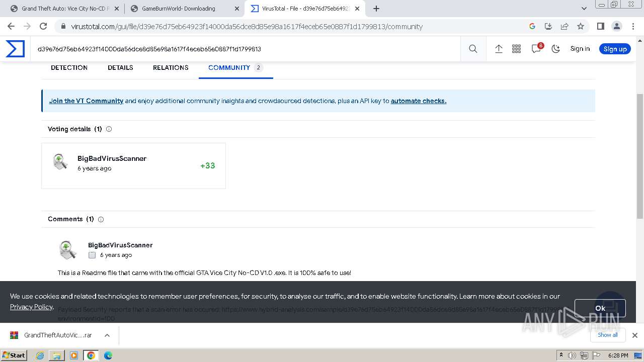Image resolution: width=644 pixels, height=362 pixels.
Task: Click the view site information lock icon
Action: pos(63,26)
